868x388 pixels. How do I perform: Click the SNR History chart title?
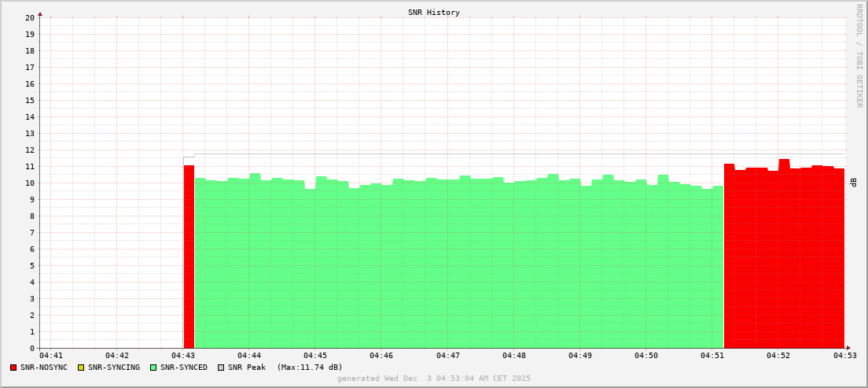[x=434, y=13]
